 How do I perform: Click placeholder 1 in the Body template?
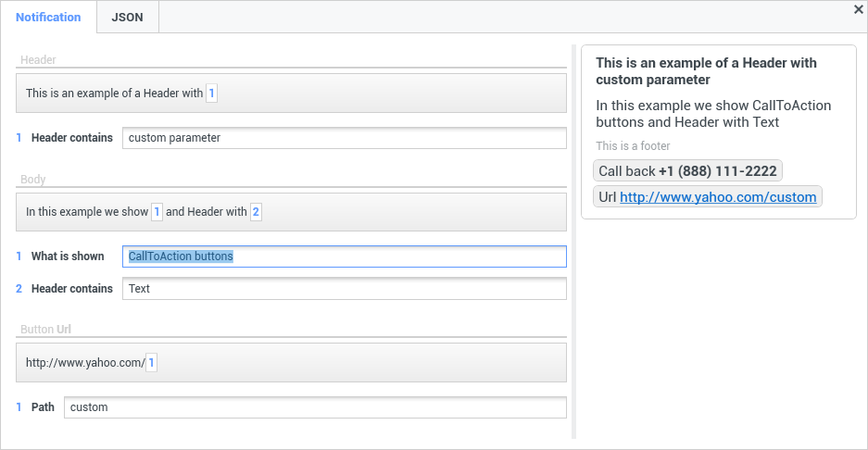click(x=157, y=211)
